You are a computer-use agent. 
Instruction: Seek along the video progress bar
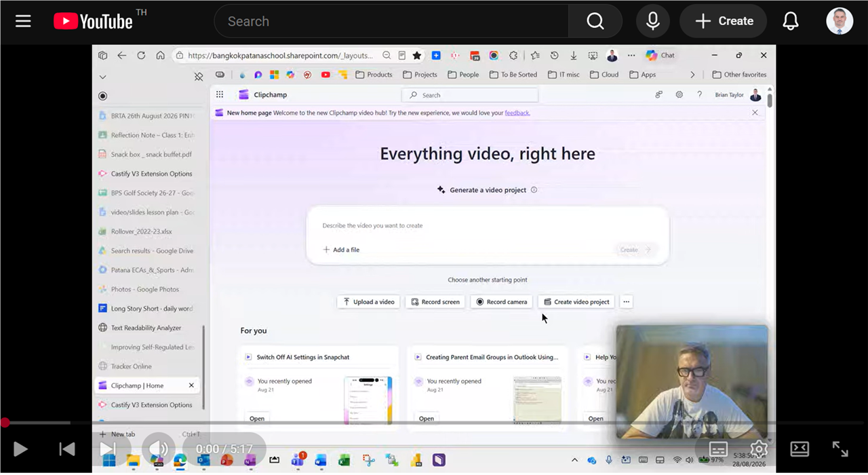click(434, 423)
